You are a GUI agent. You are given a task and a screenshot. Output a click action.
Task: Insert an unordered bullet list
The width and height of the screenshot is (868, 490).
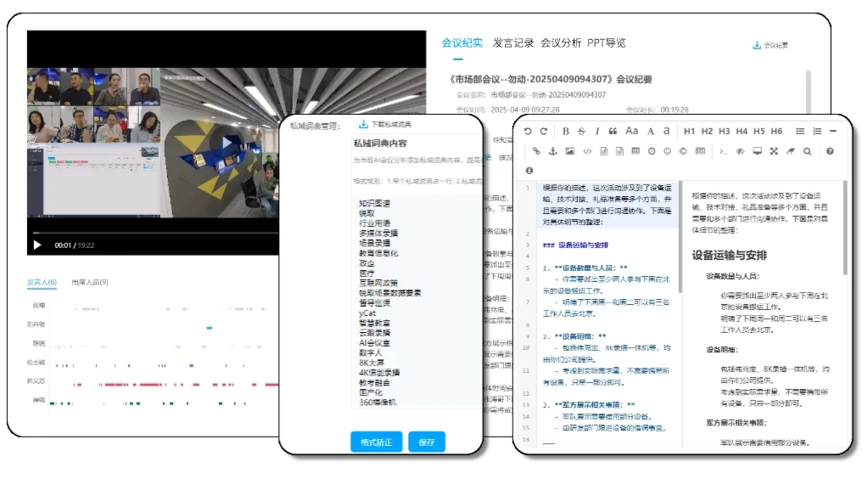799,131
